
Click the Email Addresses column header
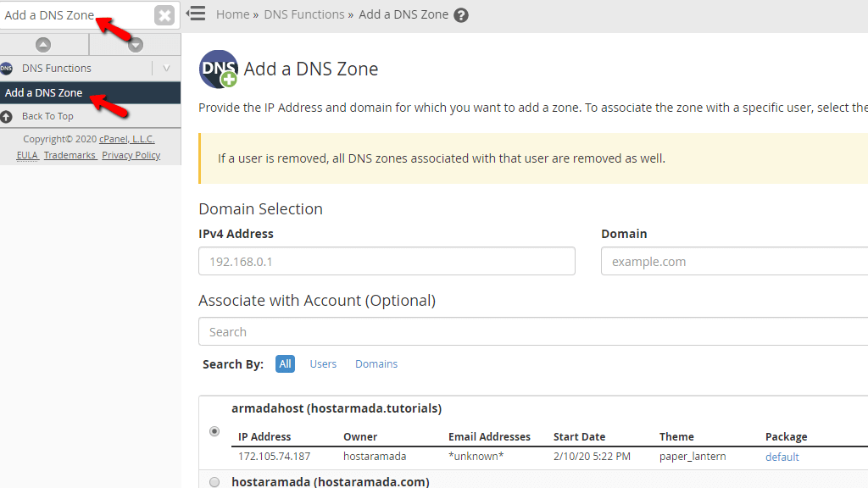click(489, 436)
